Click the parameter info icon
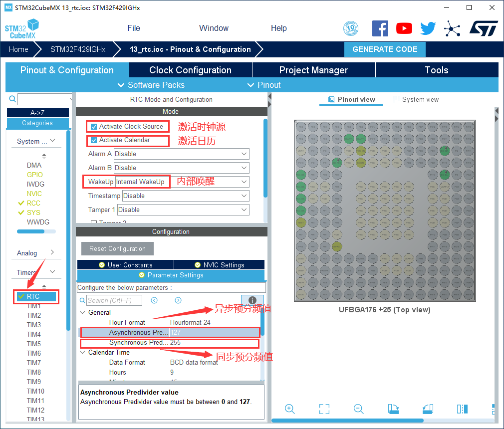This screenshot has height=429, width=504. 252,300
